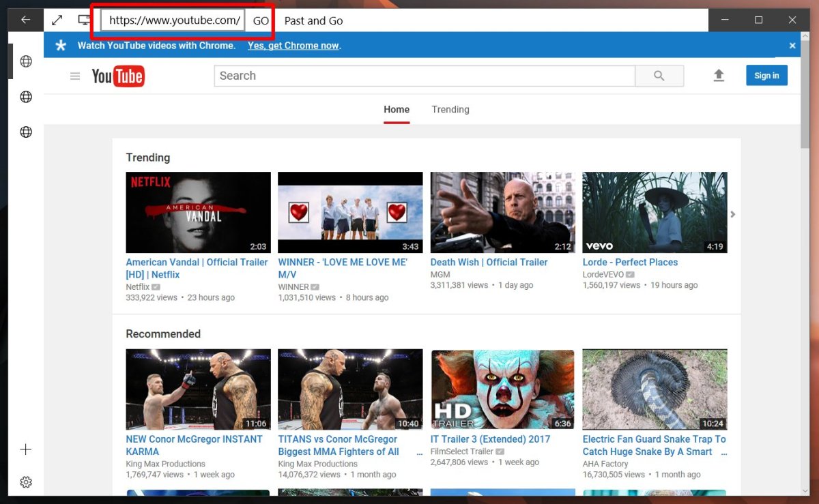Switch to the Trending tab
Screen dimensions: 819x504
click(x=450, y=110)
